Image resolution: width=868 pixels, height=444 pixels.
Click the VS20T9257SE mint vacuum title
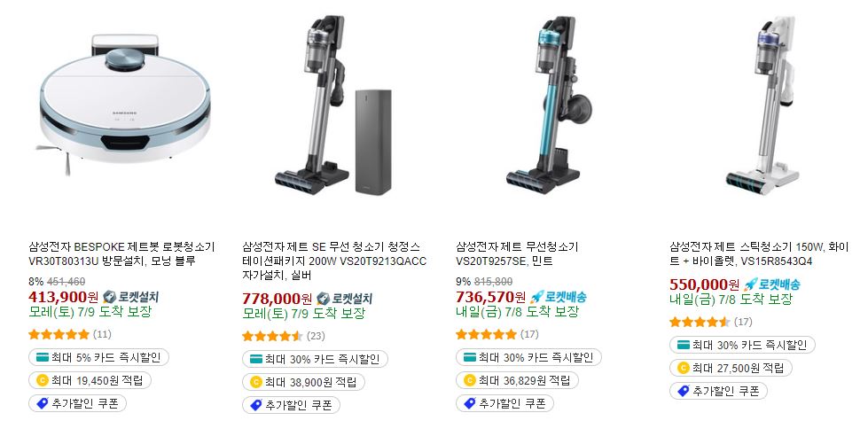517,253
